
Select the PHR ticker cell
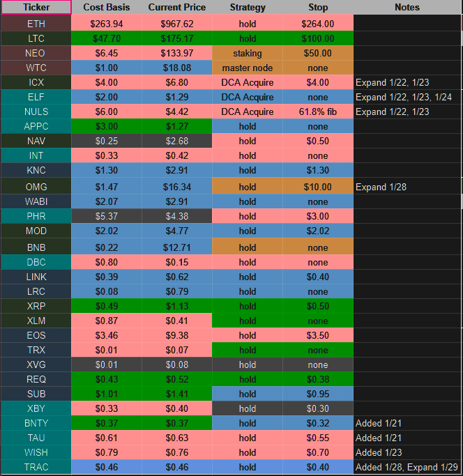tap(36, 216)
